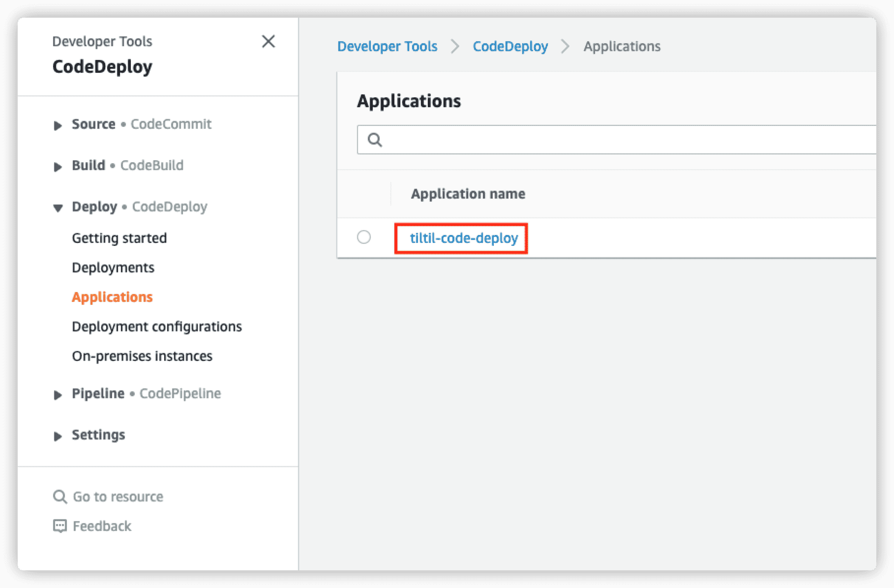Open the Go to resource search

118,497
